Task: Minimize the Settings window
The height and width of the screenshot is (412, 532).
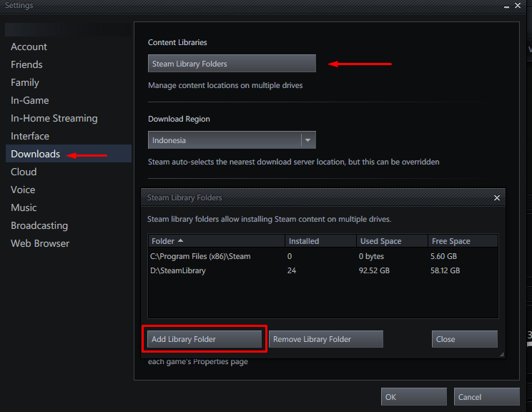Action: point(506,6)
